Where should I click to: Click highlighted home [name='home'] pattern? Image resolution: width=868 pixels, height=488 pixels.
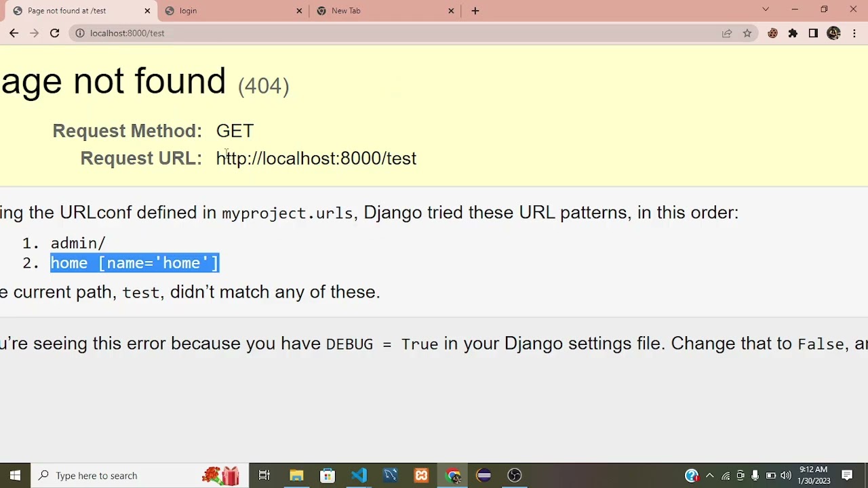pyautogui.click(x=135, y=263)
